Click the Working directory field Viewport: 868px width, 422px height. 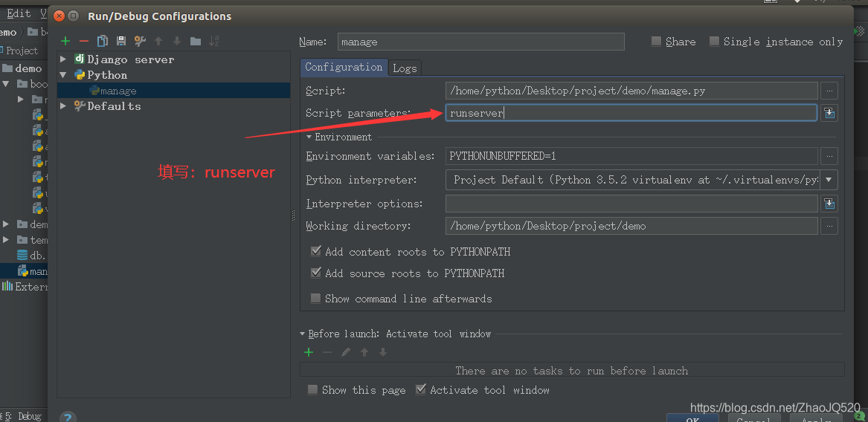(631, 226)
